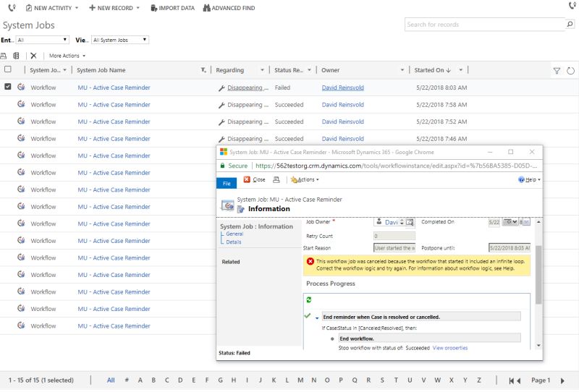Click the Search for records field
Image resolution: width=579 pixels, height=392 pixels.
point(485,25)
